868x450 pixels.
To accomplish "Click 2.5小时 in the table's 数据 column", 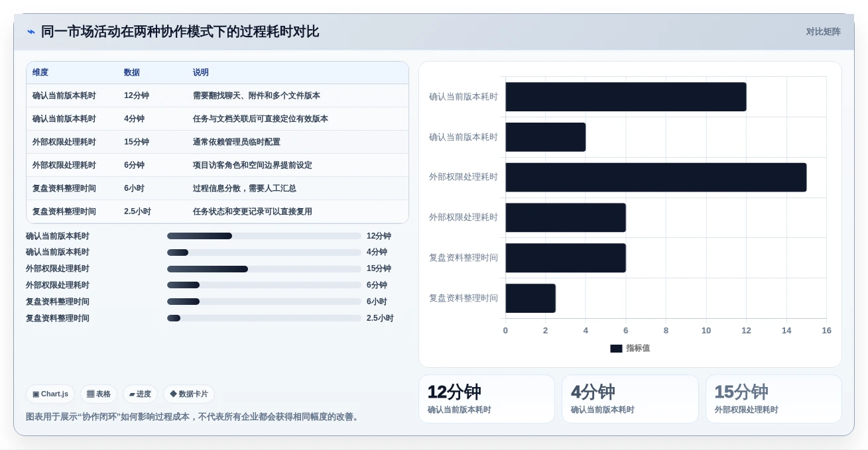I will pos(137,212).
